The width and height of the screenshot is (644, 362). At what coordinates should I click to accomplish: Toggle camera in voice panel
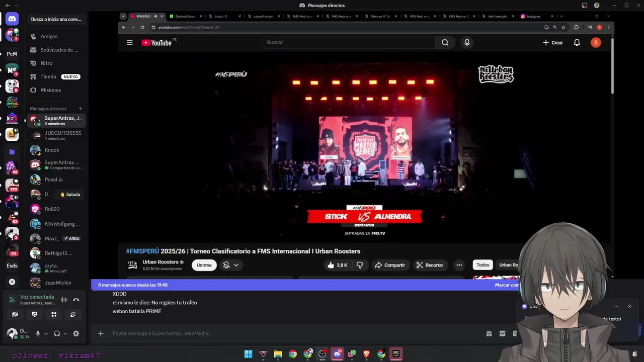tap(15, 314)
